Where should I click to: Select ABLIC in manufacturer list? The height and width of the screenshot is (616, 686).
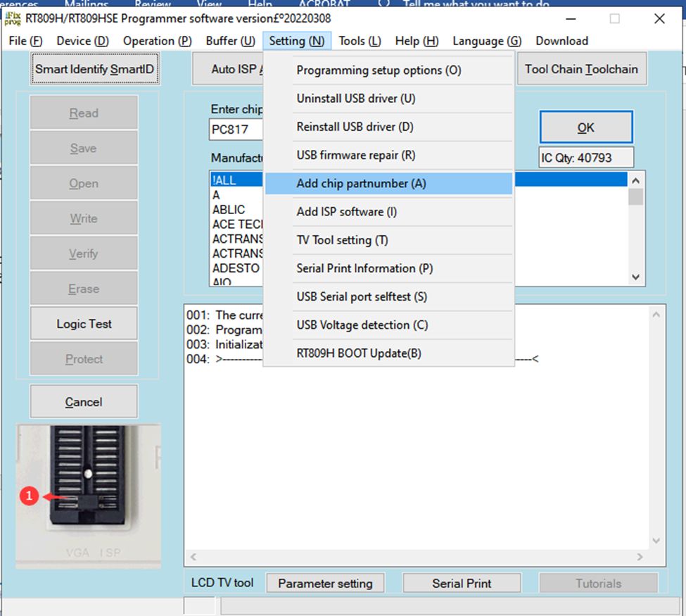coord(229,210)
